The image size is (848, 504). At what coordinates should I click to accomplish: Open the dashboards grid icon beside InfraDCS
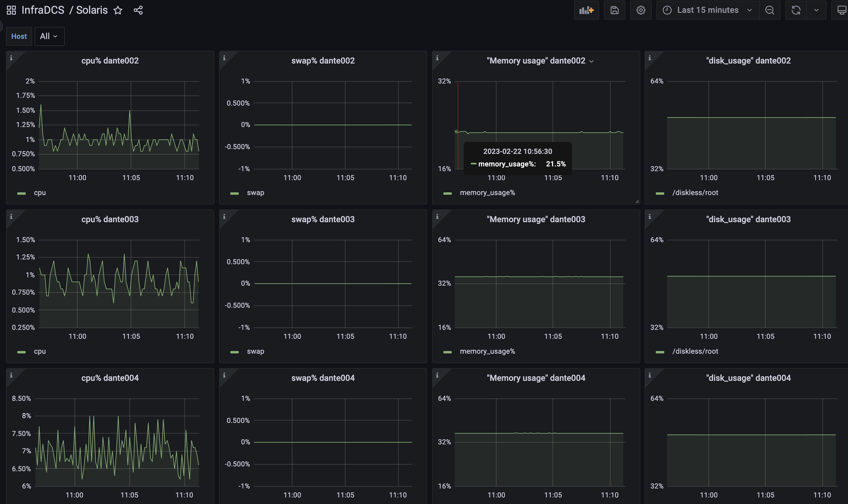click(x=11, y=10)
